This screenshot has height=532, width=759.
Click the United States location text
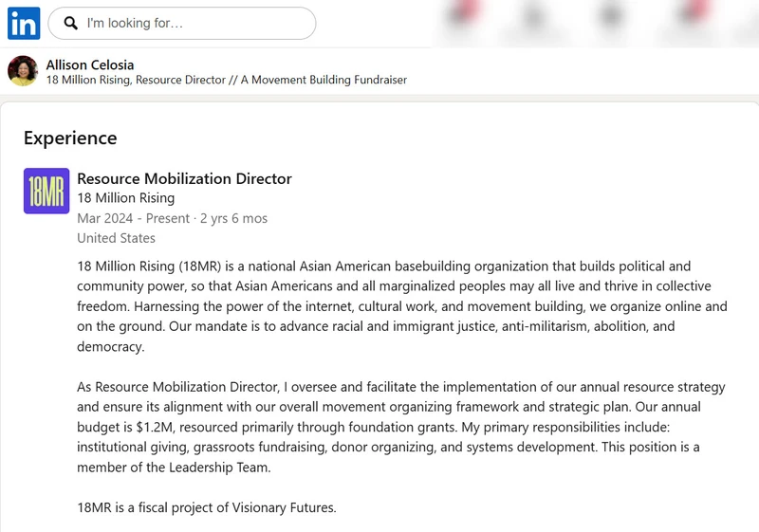(x=116, y=238)
